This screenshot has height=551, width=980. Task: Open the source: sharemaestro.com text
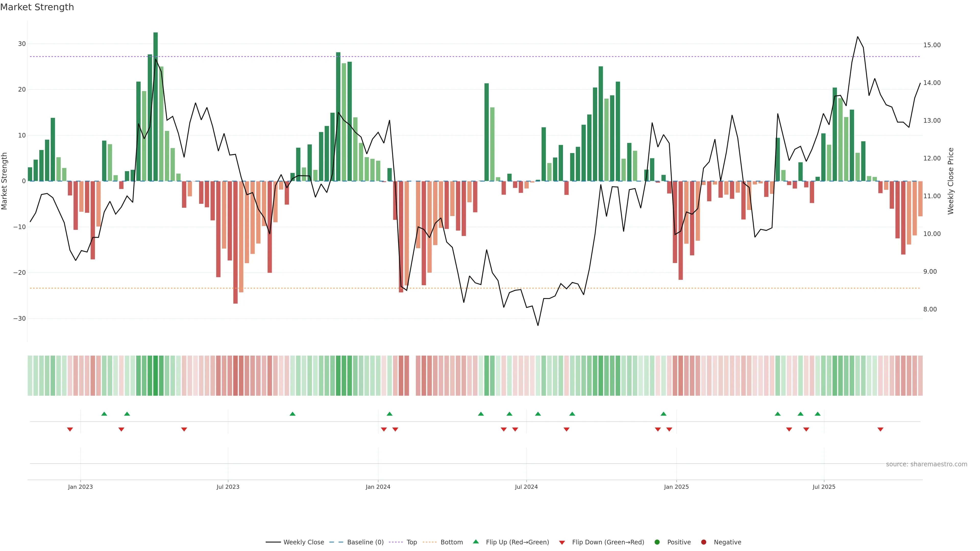[x=926, y=464]
